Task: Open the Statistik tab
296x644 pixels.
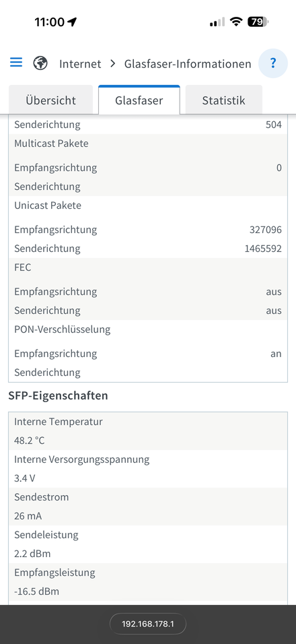Action: click(x=224, y=100)
